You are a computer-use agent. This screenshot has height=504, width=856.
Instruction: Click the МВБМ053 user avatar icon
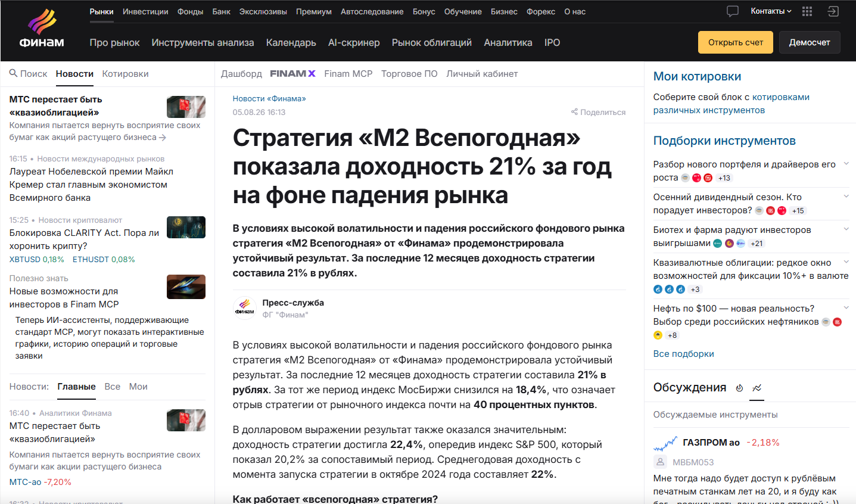tap(660, 462)
